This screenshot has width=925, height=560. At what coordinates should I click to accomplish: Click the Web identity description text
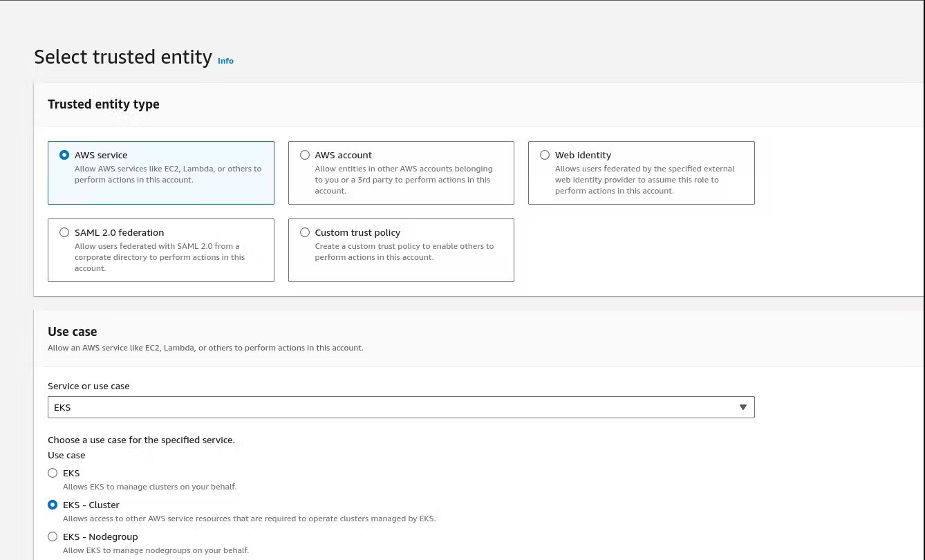point(645,180)
